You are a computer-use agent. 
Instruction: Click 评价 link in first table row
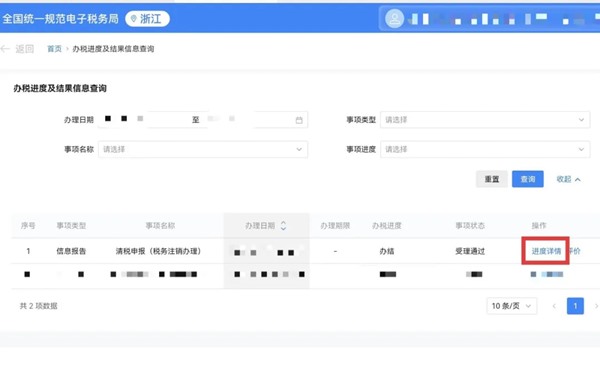point(575,251)
